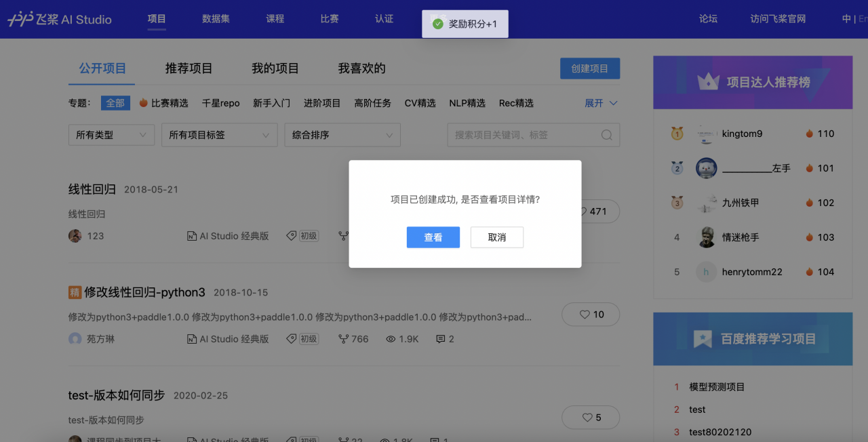Click the henrytomm22 avatar
This screenshot has width=868, height=442.
pyautogui.click(x=707, y=272)
